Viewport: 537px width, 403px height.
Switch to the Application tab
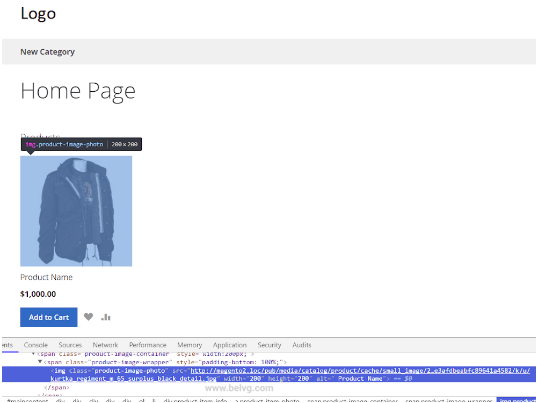(230, 345)
